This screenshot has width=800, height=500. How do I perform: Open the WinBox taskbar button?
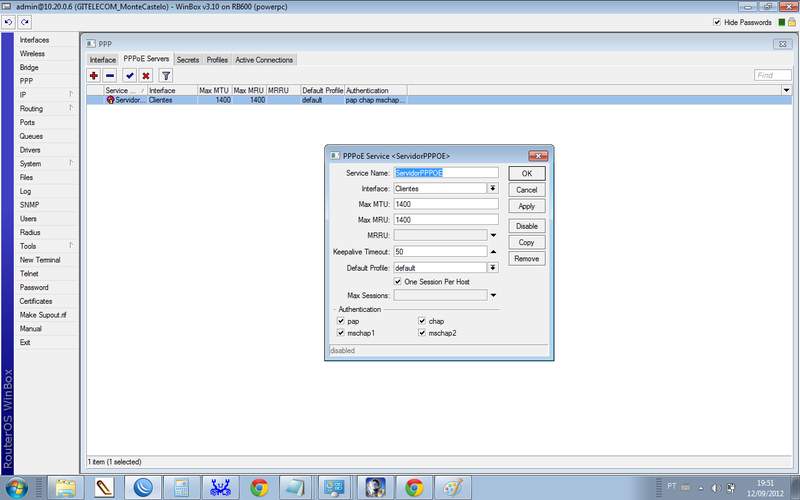(143, 488)
